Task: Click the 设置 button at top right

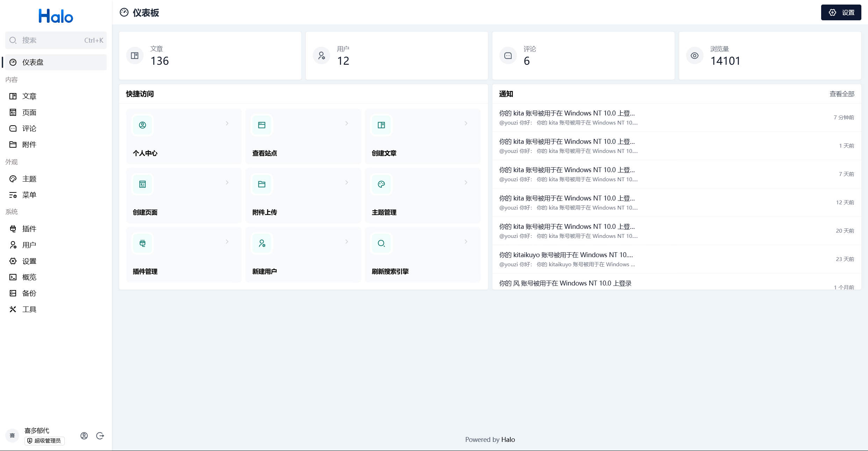Action: pos(841,13)
